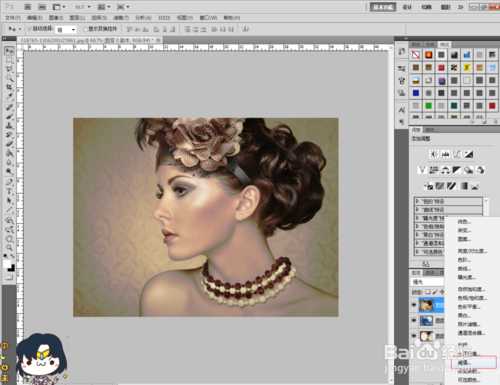The width and height of the screenshot is (500, 385).
Task: Choose the highlighted Threshold entry in popup menu
Action: (x=473, y=363)
